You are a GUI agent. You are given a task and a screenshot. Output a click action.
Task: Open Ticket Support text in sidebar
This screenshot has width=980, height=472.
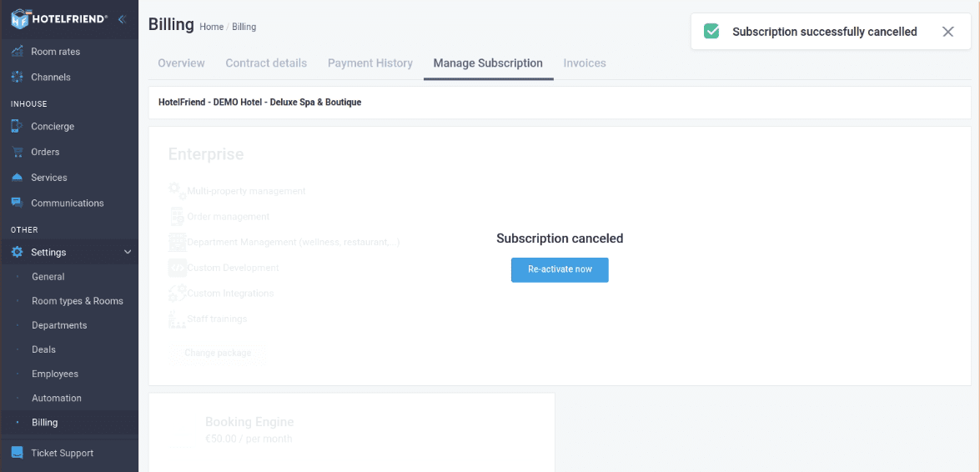[x=63, y=454]
